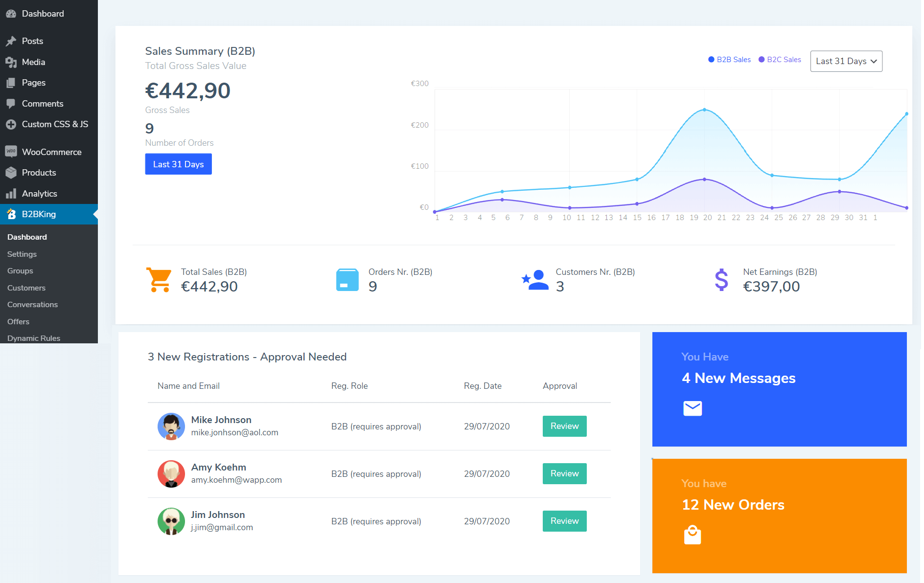Open WooCommerce menu in sidebar
Viewport: 924px width, 583px height.
point(51,152)
